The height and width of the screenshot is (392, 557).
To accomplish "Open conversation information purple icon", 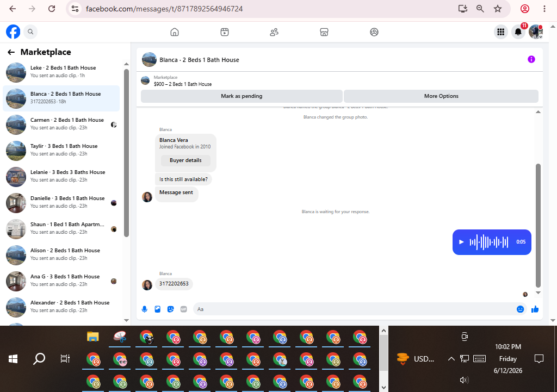I will point(531,59).
